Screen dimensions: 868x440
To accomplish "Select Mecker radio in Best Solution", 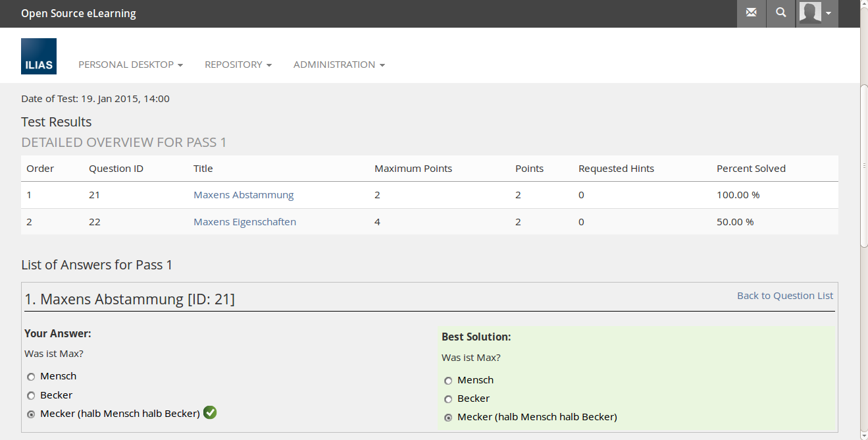I will (448, 418).
